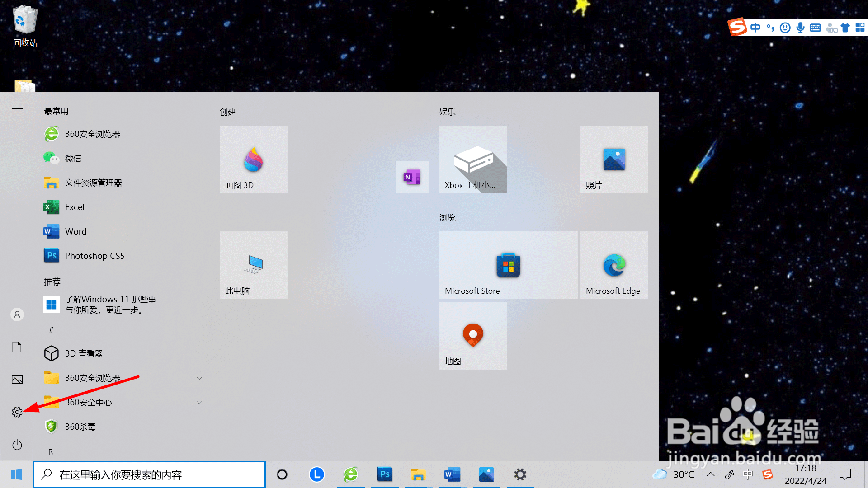Open the Photos tile
Viewport: 868px width, 488px height.
coord(614,160)
